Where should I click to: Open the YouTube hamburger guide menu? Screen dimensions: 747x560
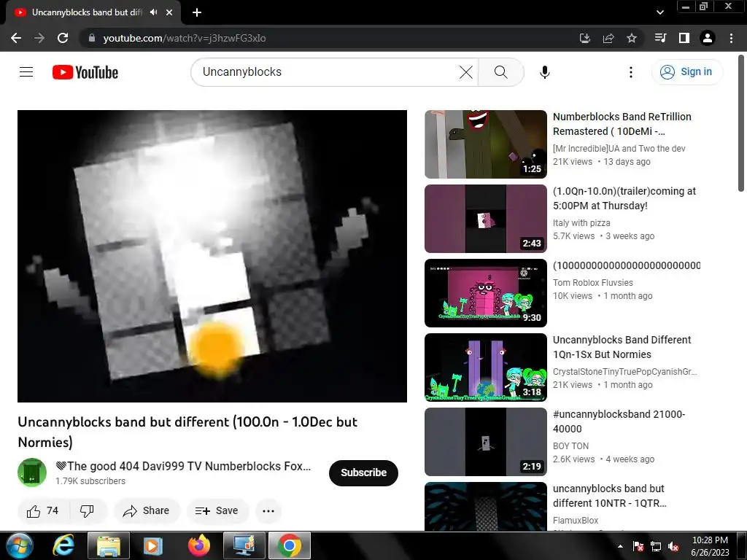tap(26, 72)
